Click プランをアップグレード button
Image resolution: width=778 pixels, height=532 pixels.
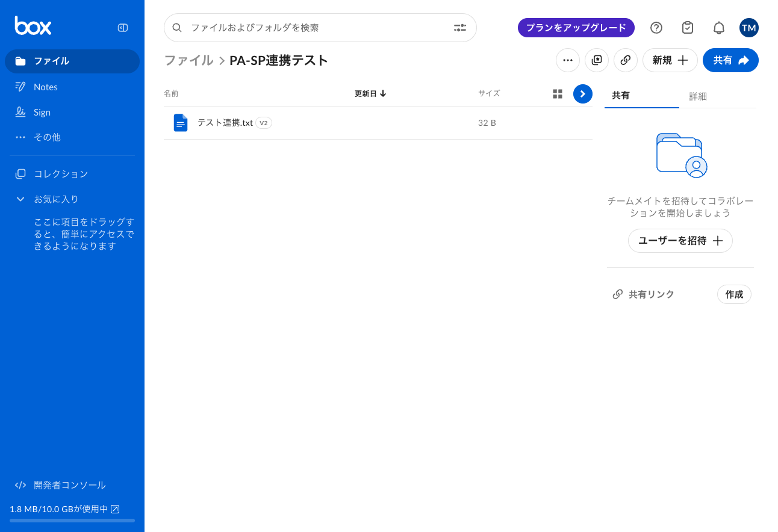click(x=576, y=28)
